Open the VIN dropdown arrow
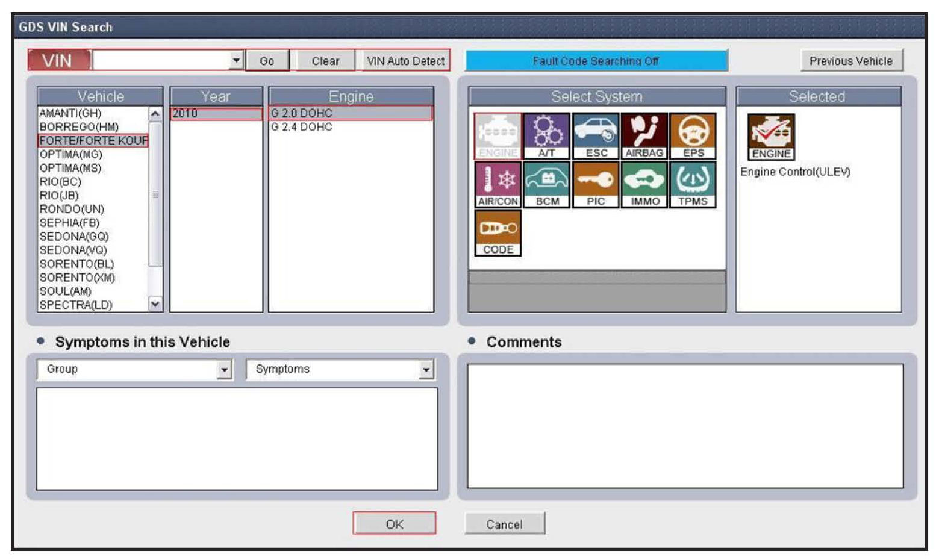 [236, 60]
